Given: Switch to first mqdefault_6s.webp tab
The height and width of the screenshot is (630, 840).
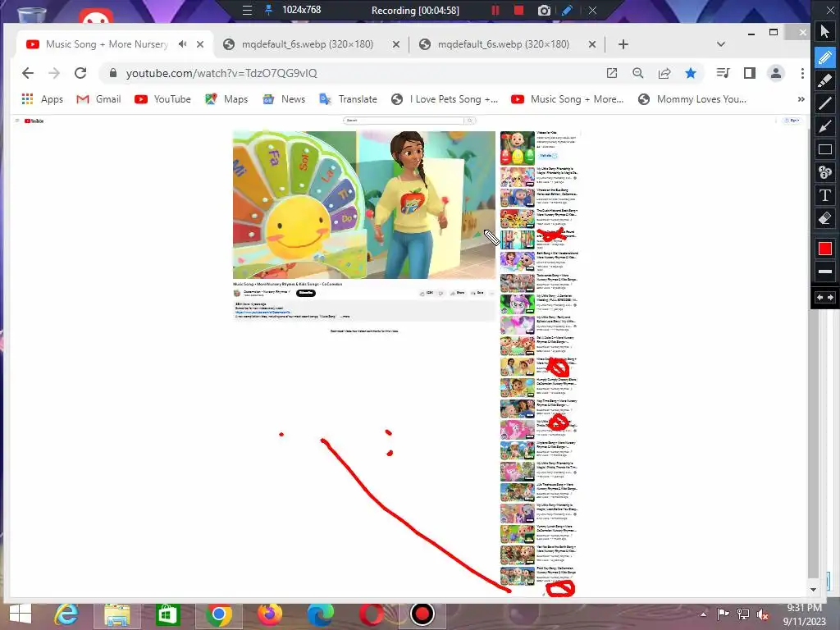Looking at the screenshot, I should click(x=307, y=44).
